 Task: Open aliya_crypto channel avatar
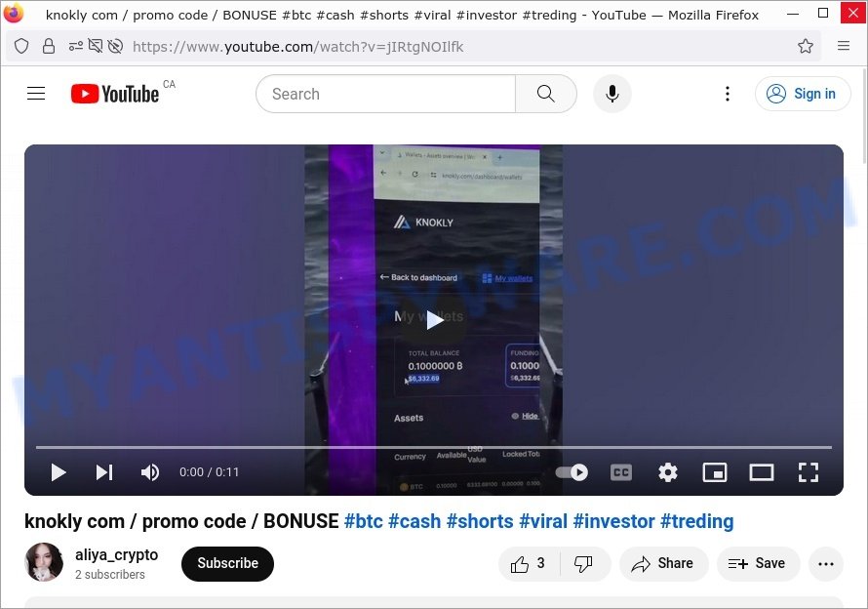[x=44, y=562]
